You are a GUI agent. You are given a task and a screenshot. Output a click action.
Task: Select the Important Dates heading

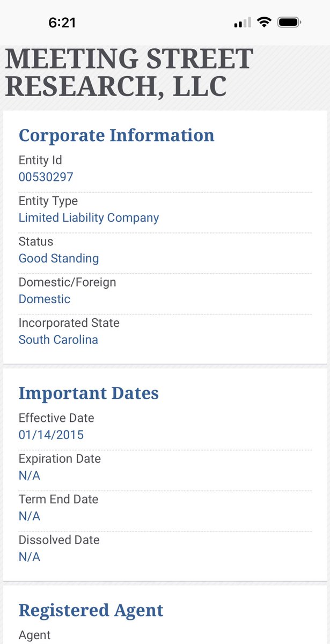coord(89,393)
